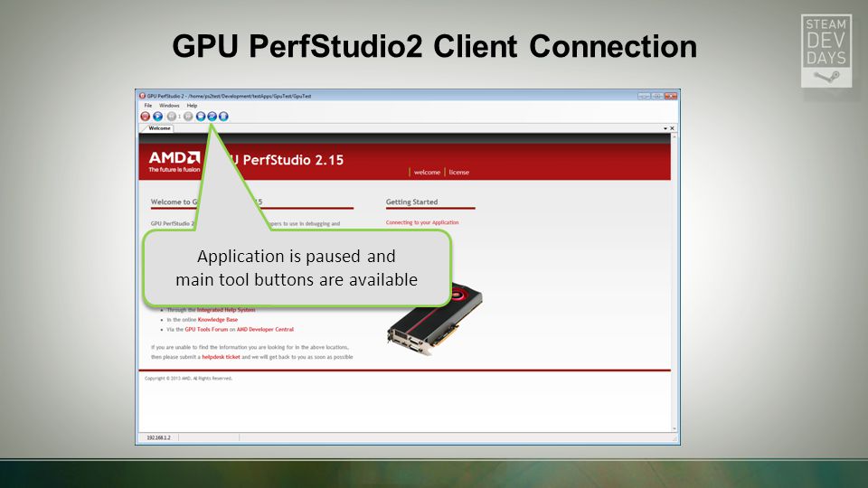
Task: Select the Welcome tab
Action: click(159, 128)
